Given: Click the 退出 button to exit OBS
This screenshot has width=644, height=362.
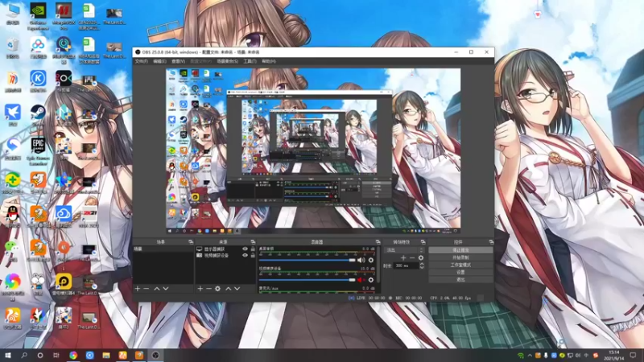Looking at the screenshot, I should (460, 280).
